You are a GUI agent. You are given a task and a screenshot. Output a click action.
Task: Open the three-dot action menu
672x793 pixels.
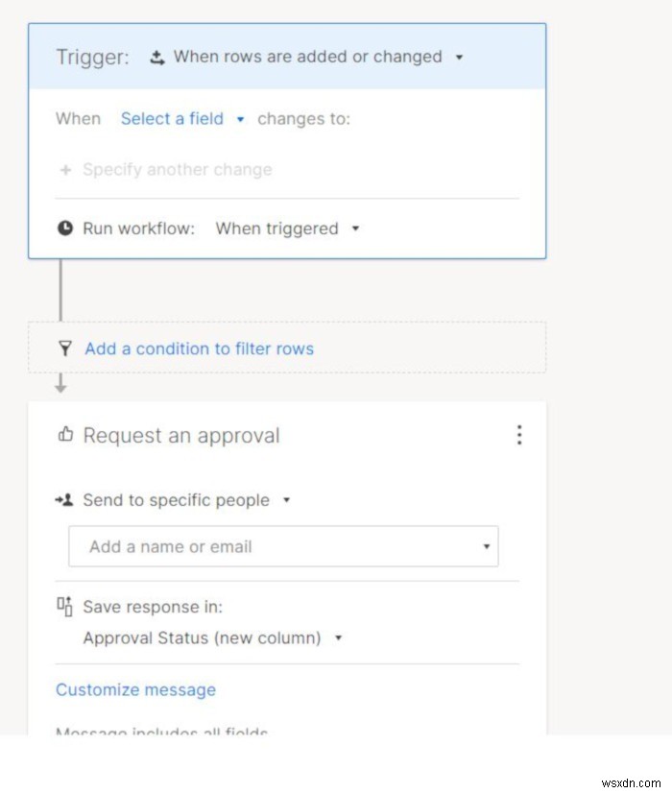519,435
